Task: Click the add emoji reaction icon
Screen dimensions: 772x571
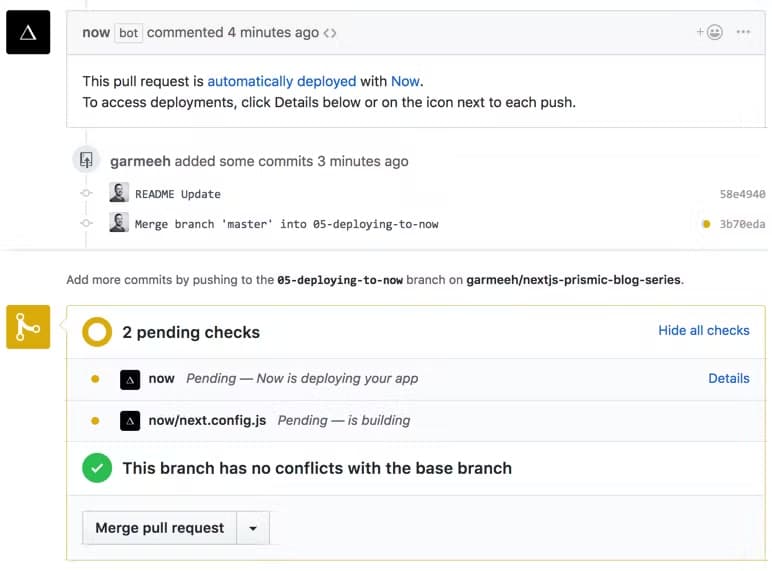Action: click(x=709, y=32)
